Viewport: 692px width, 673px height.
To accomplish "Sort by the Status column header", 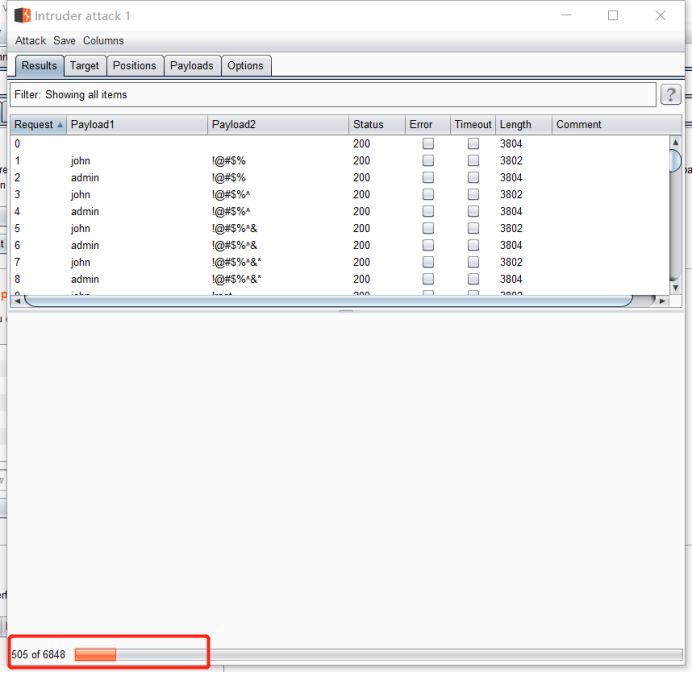I will click(377, 124).
